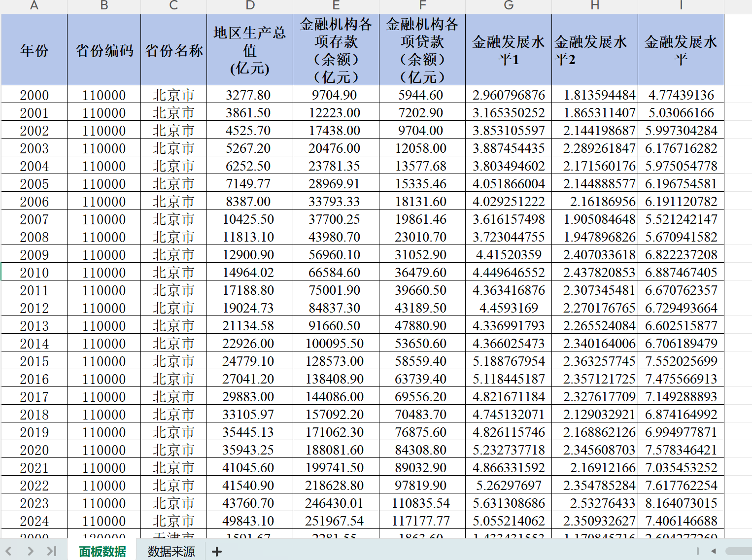Click the loan value 23010.70
This screenshot has width=752, height=560.
pyautogui.click(x=422, y=237)
